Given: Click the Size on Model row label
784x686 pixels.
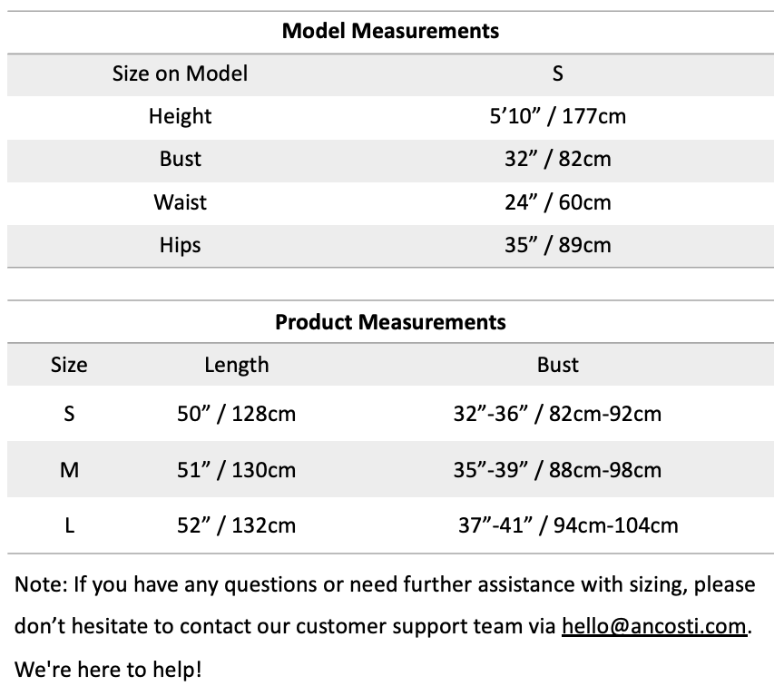Looking at the screenshot, I should tap(180, 73).
